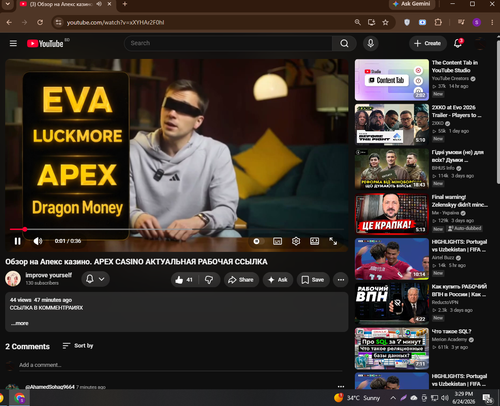Click the Add a comment field

pyautogui.click(x=180, y=365)
